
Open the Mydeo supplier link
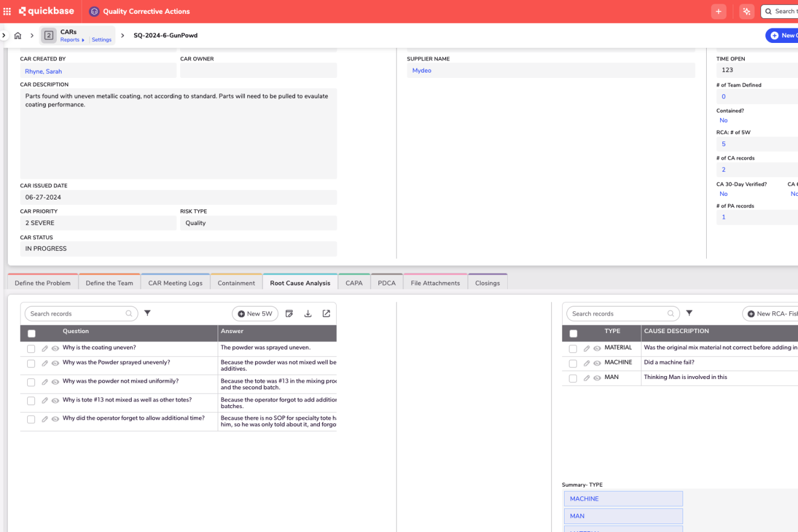click(421, 71)
